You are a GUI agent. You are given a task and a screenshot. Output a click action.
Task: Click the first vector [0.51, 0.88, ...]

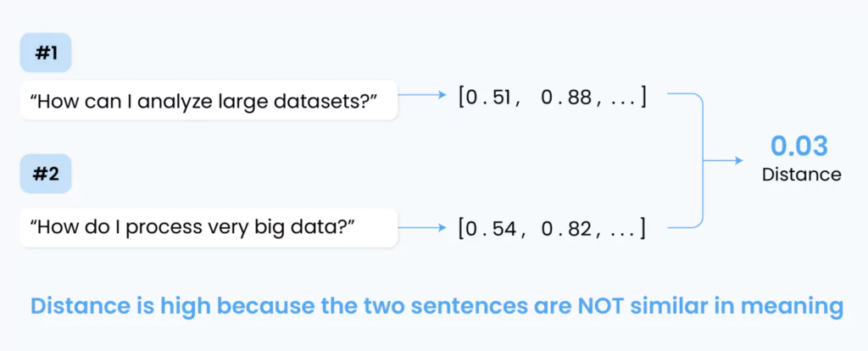552,98
